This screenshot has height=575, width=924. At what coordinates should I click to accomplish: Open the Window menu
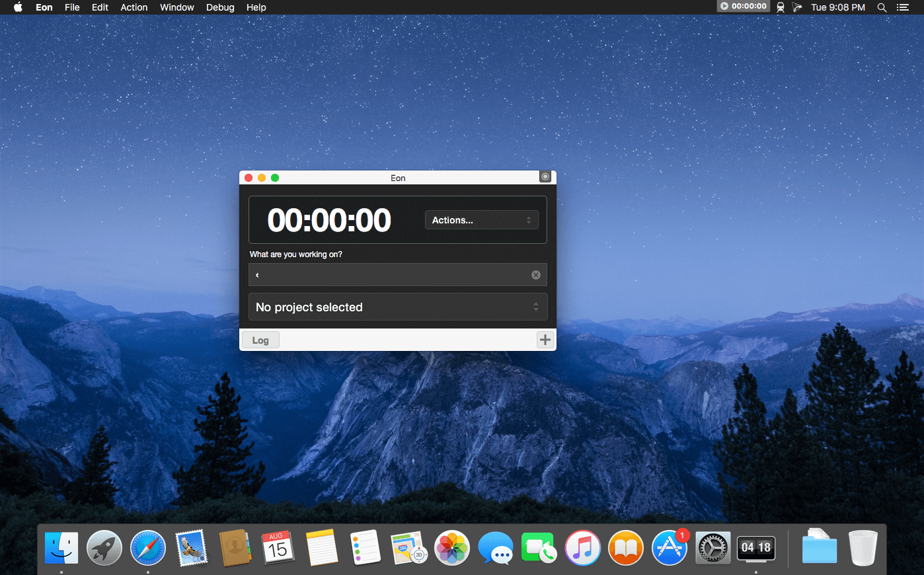(177, 7)
